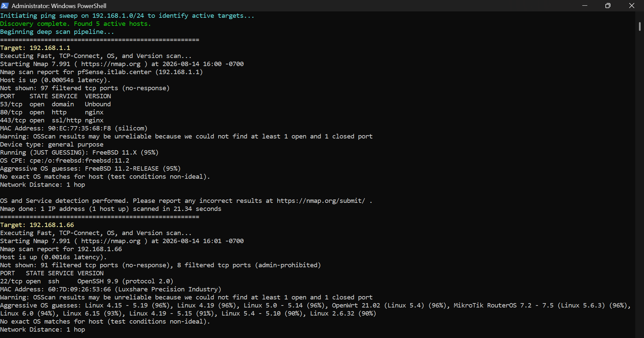Click 'Discovery complete. Found 5 active hosts.' text
644x338 pixels.
coord(75,24)
